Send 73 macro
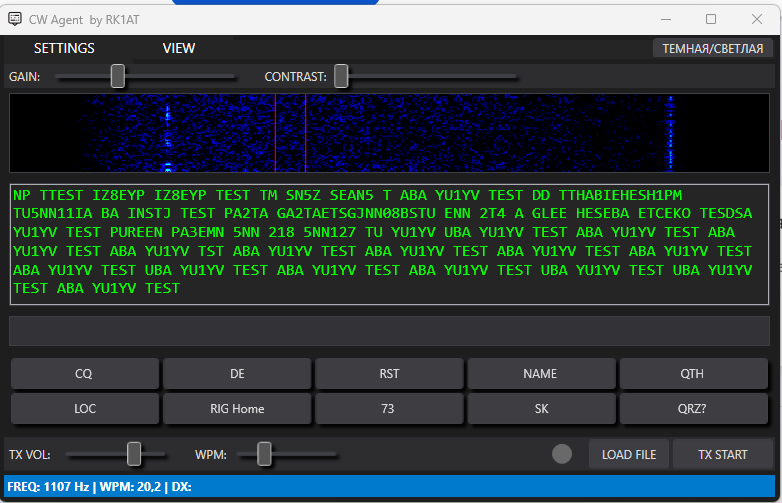The width and height of the screenshot is (782, 503). pyautogui.click(x=389, y=408)
